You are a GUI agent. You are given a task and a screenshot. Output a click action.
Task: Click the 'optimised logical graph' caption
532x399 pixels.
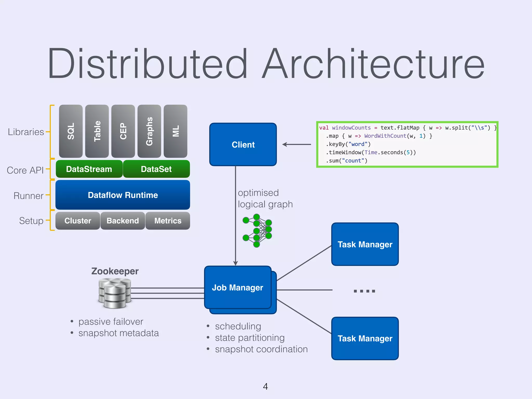[265, 198]
